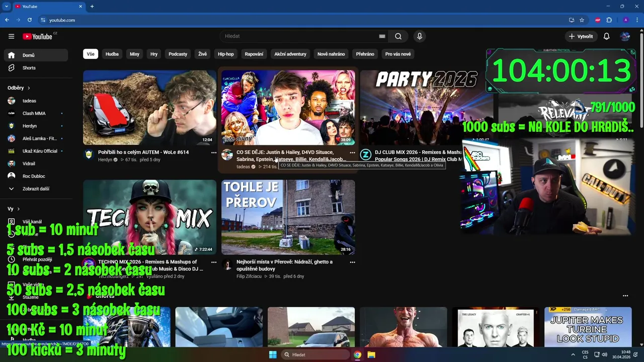Viewport: 644px width, 362px height.
Task: Open Filip Zifciacu channel link
Action: (x=249, y=277)
